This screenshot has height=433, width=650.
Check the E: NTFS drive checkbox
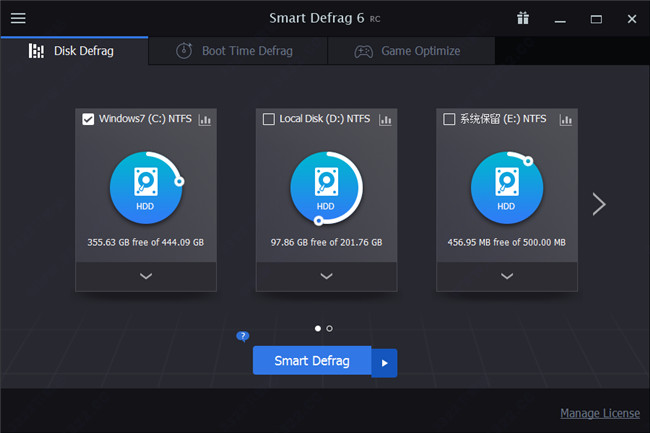(x=449, y=120)
